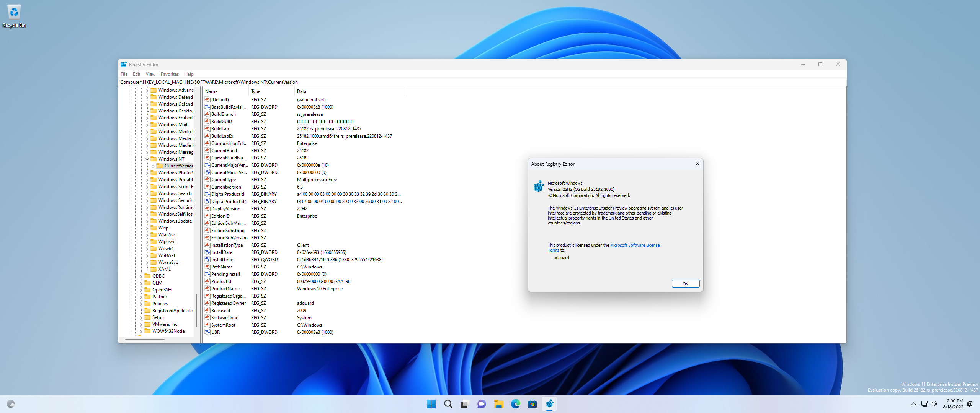Select the RegisteredApplications tree key
Screen dimensions: 980x413
(173, 311)
